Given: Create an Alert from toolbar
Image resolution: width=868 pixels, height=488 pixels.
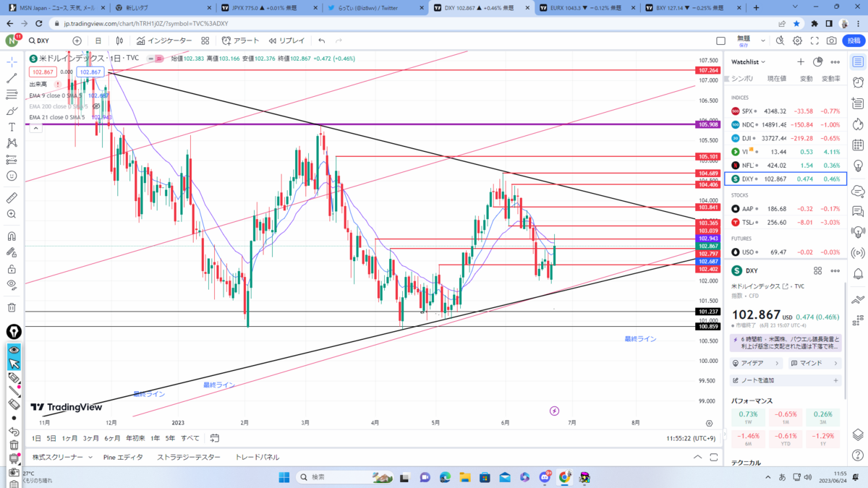Looking at the screenshot, I should [241, 40].
